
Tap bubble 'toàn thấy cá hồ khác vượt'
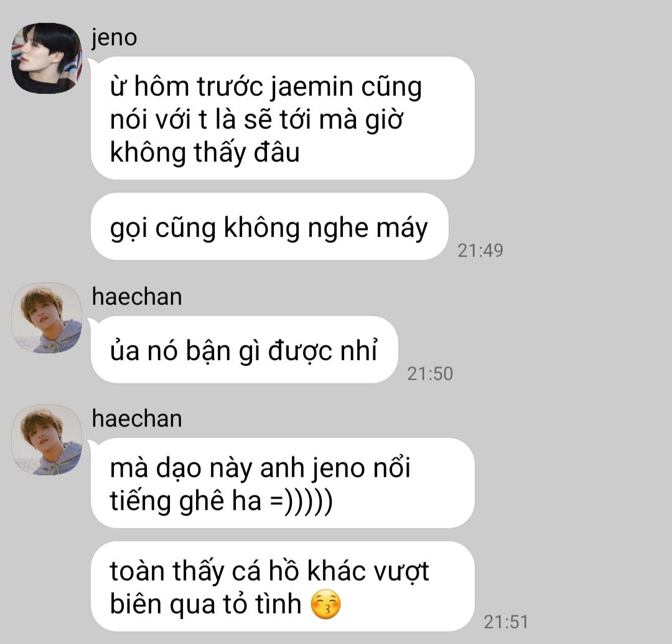pos(282,586)
